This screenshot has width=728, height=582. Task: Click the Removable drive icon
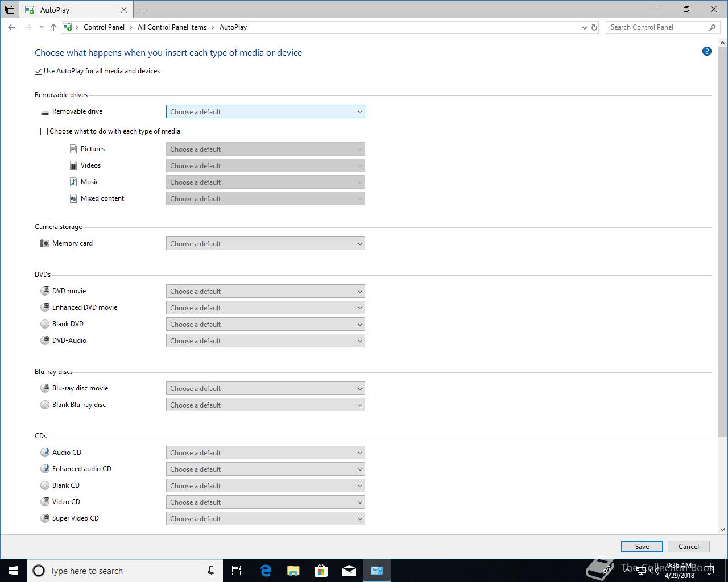click(x=45, y=112)
